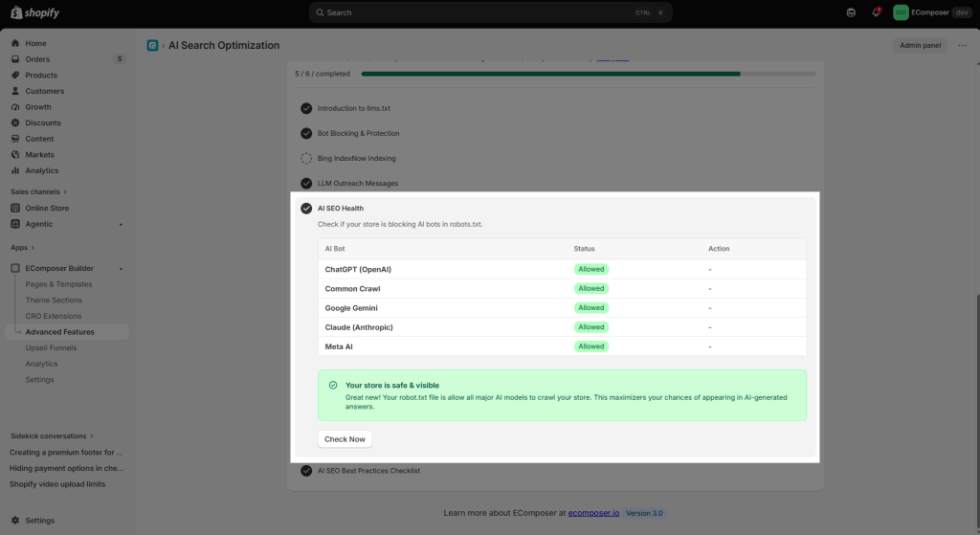The width and height of the screenshot is (980, 535).
Task: Open EComposer Settings submenu item
Action: click(39, 379)
